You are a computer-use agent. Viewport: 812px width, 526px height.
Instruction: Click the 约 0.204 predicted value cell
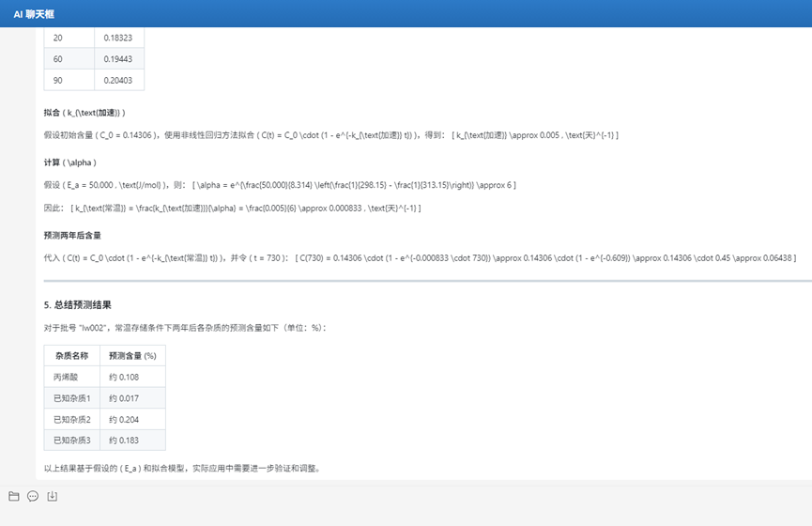pyautogui.click(x=132, y=419)
